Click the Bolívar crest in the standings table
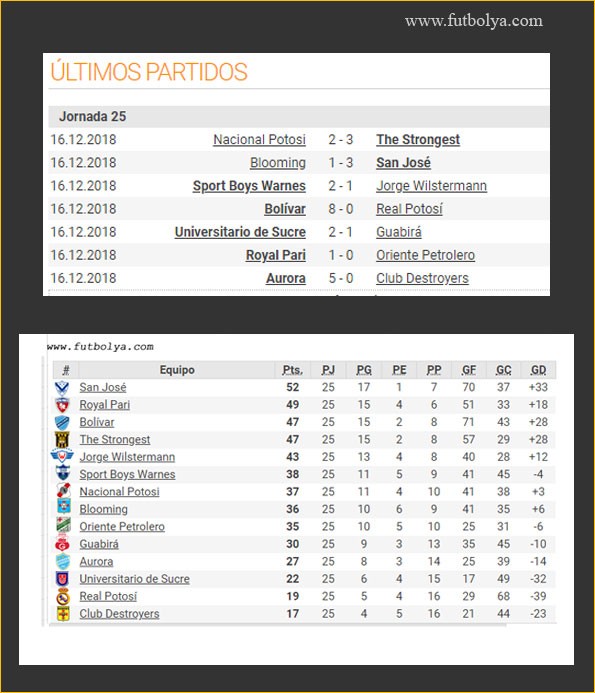The height and width of the screenshot is (693, 595). pyautogui.click(x=62, y=422)
